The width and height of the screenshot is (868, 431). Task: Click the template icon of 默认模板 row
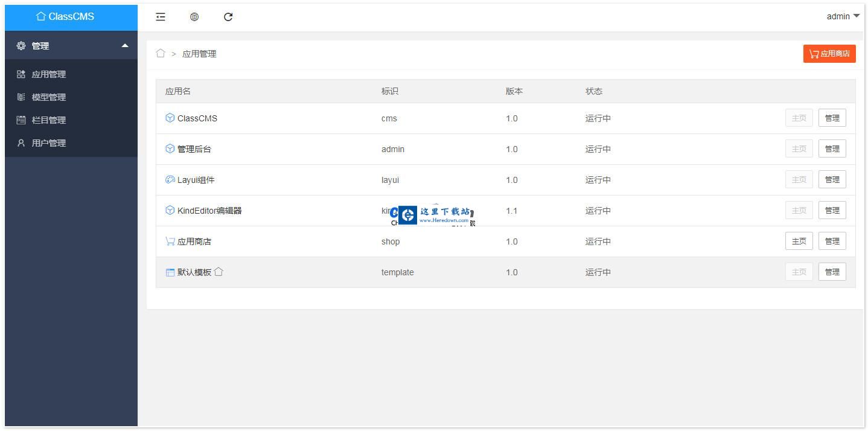click(170, 272)
